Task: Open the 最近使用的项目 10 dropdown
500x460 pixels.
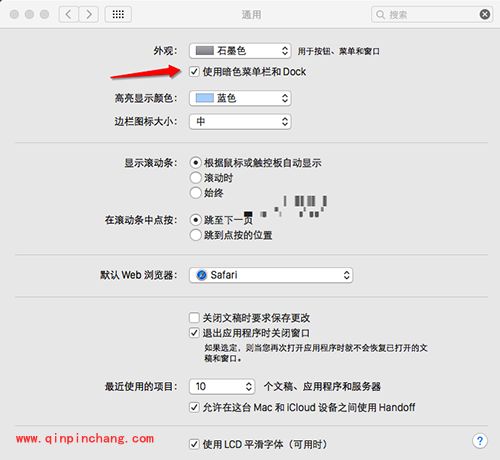Action: (x=222, y=387)
